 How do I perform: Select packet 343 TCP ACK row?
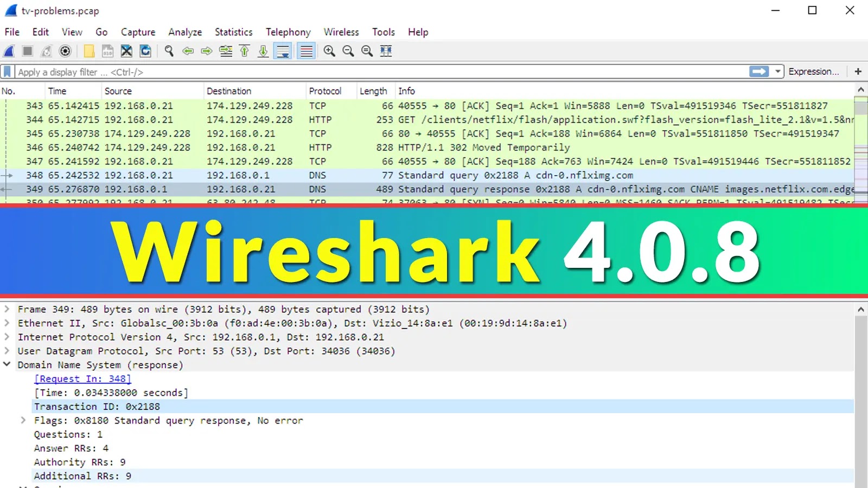point(427,106)
